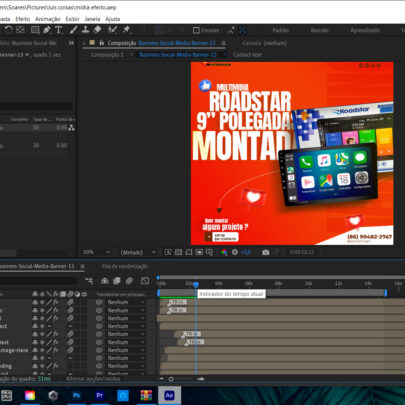The width and height of the screenshot is (405, 405).
Task: Open Premiere Pro from the taskbar
Action: (99, 396)
